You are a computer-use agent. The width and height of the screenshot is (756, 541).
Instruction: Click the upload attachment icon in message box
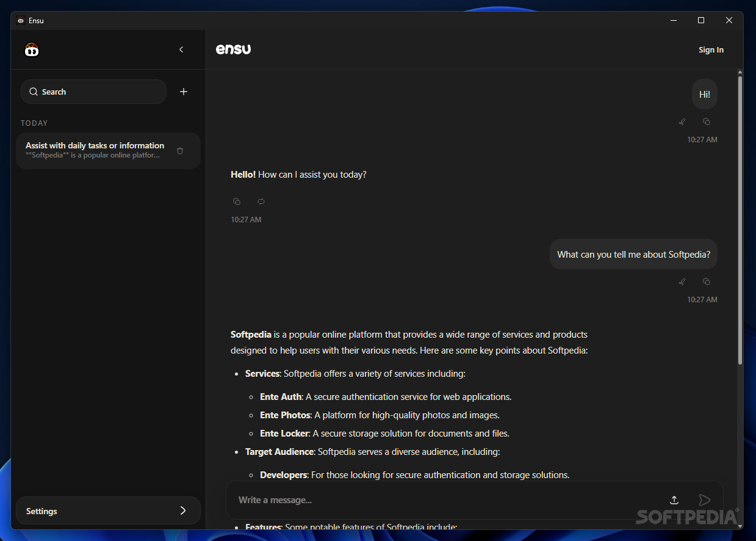pos(674,500)
